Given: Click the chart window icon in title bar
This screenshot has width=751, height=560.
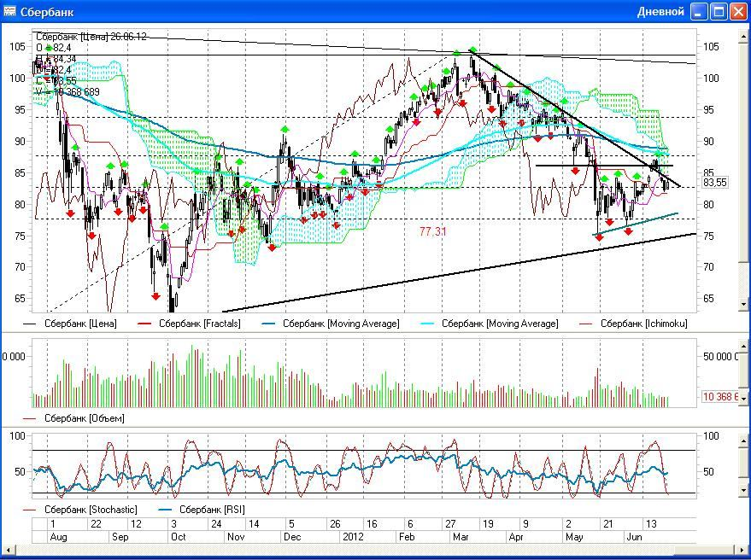Looking at the screenshot, I should pos(9,11).
